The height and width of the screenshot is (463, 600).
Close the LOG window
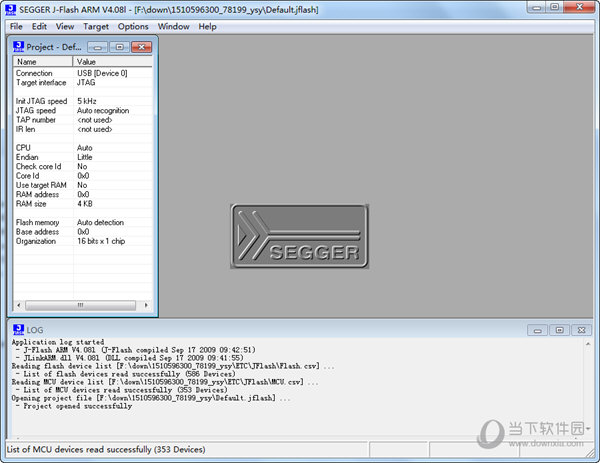581,330
